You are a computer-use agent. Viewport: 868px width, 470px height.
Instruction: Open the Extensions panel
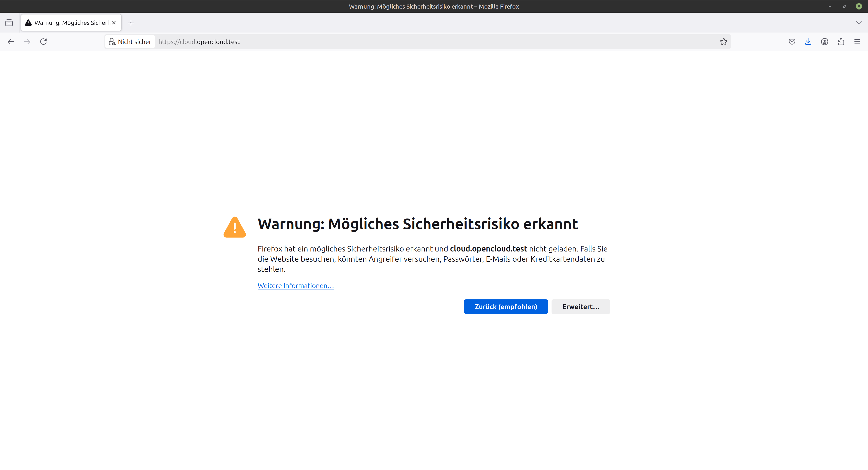(x=841, y=41)
